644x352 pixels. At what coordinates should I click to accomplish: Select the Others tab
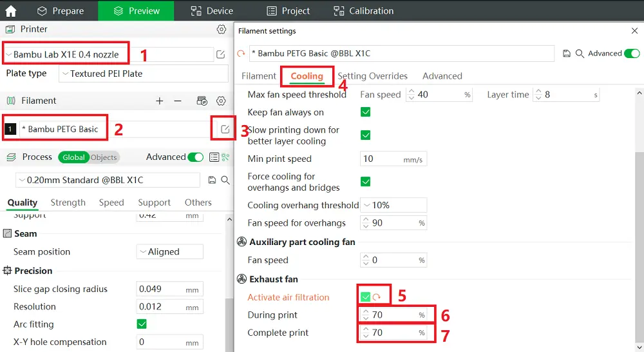click(198, 202)
